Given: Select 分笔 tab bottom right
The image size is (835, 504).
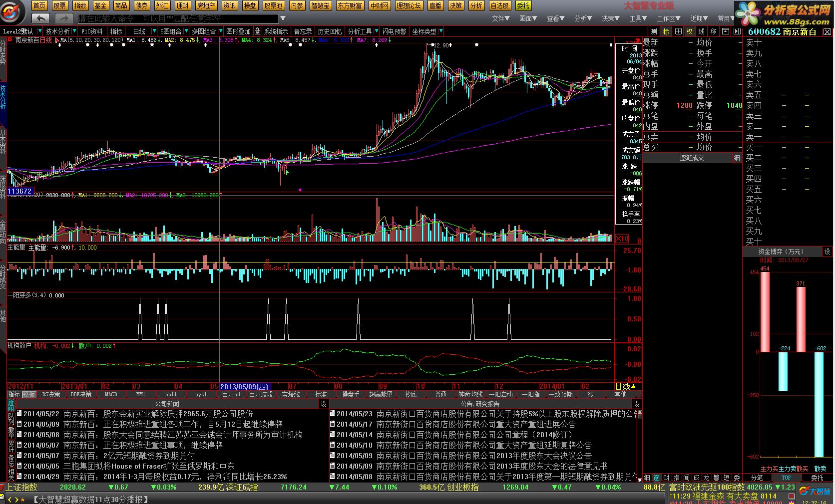Looking at the screenshot, I should pyautogui.click(x=757, y=478).
